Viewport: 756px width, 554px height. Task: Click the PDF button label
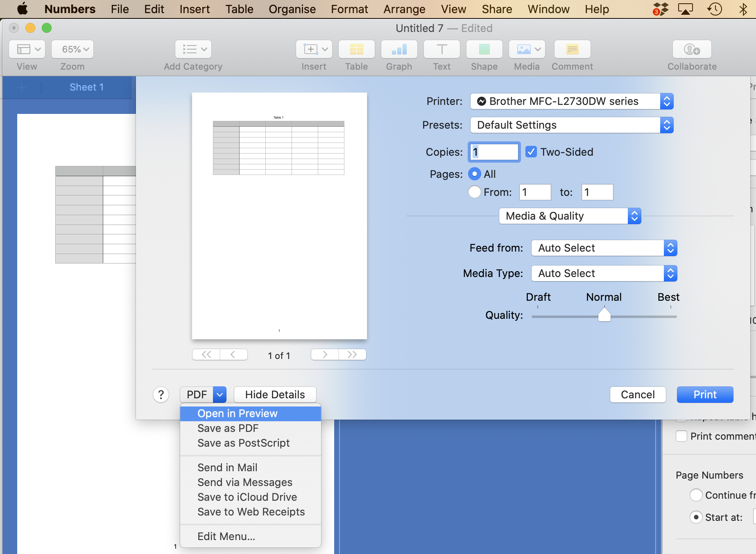point(197,395)
